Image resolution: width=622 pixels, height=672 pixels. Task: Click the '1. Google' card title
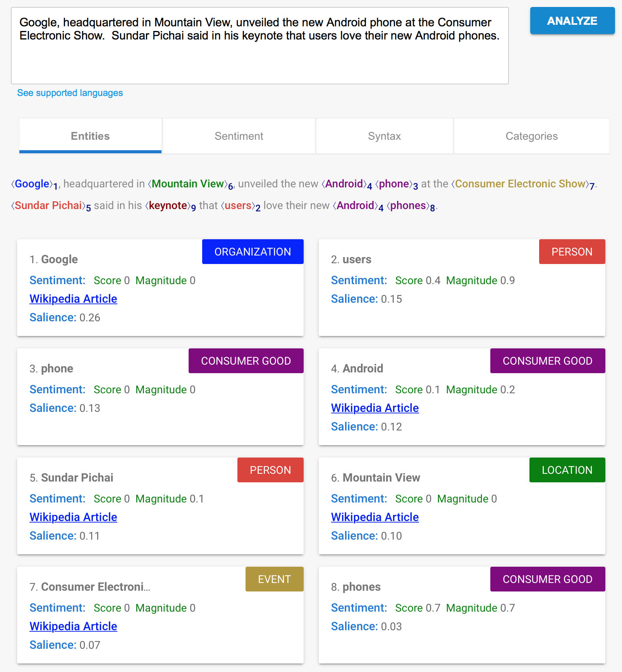pos(54,259)
